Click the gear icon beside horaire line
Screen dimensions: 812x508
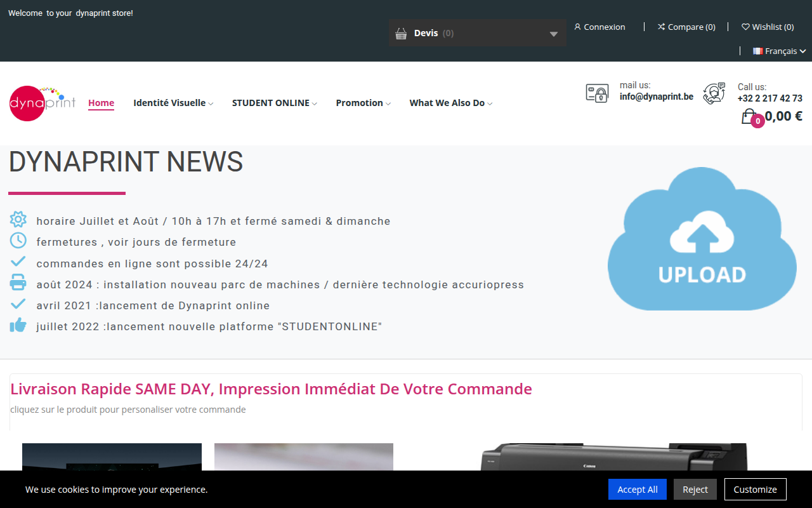click(x=18, y=220)
